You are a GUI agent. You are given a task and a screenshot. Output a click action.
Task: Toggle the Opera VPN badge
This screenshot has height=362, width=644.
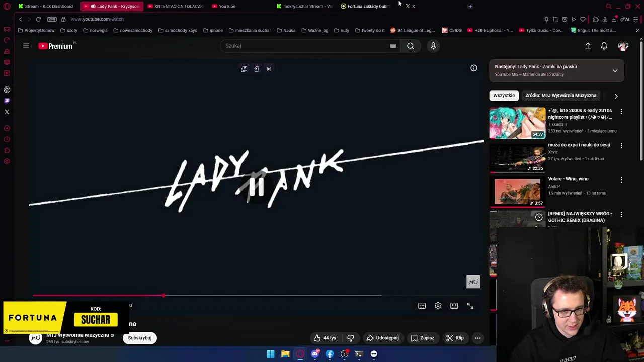pyautogui.click(x=52, y=19)
